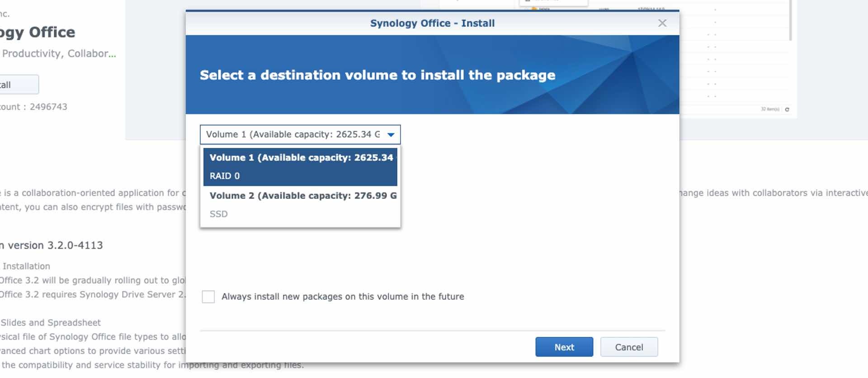The height and width of the screenshot is (378, 868).
Task: Click the version 3.2.0-4113 heading
Action: [52, 246]
